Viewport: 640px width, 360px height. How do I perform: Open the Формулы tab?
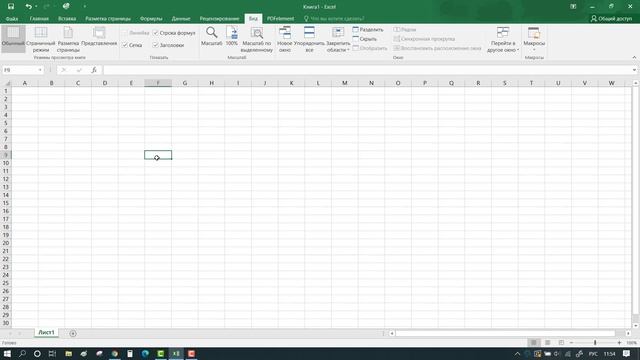pyautogui.click(x=151, y=19)
